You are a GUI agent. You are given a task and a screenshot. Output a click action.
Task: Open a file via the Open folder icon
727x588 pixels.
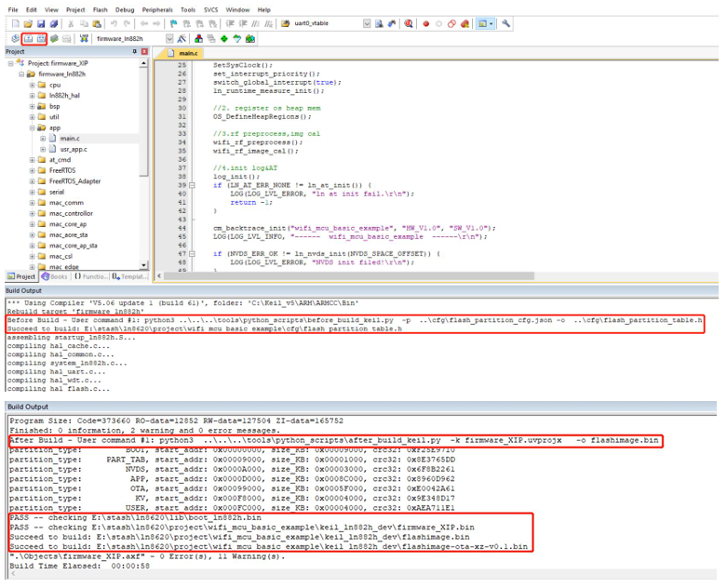coord(28,23)
